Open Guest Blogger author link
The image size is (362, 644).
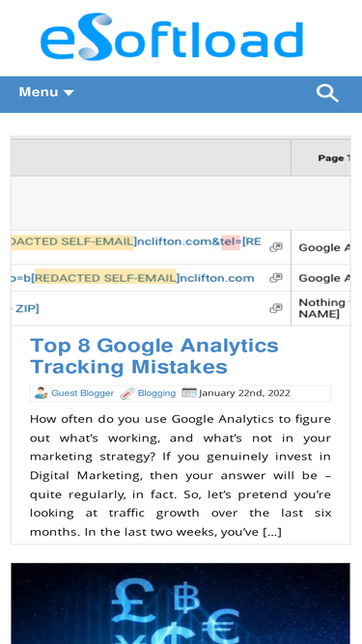click(82, 393)
